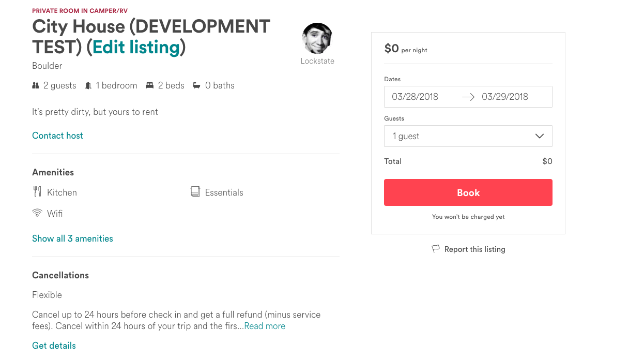This screenshot has width=644, height=358.
Task: Click the Report this listing link
Action: coord(474,249)
